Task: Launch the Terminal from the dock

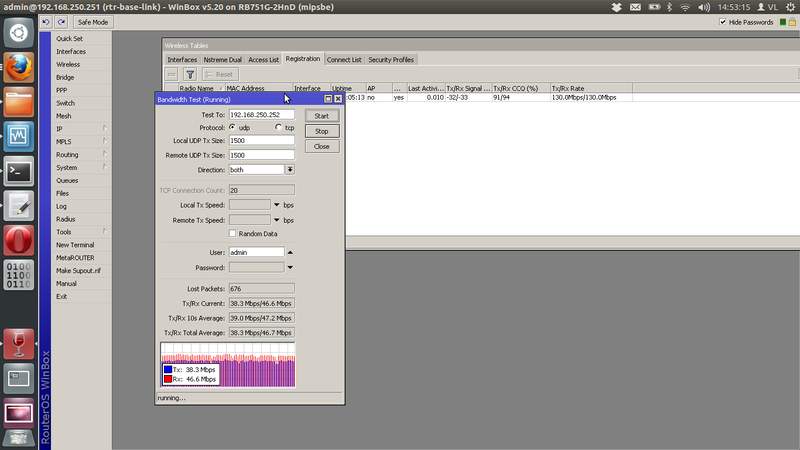Action: pos(18,170)
